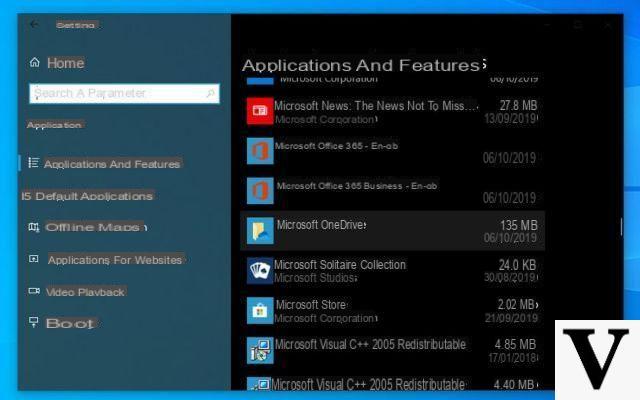Click the 13/09/2019 date of Microsoft News
The image size is (640, 400).
click(511, 118)
